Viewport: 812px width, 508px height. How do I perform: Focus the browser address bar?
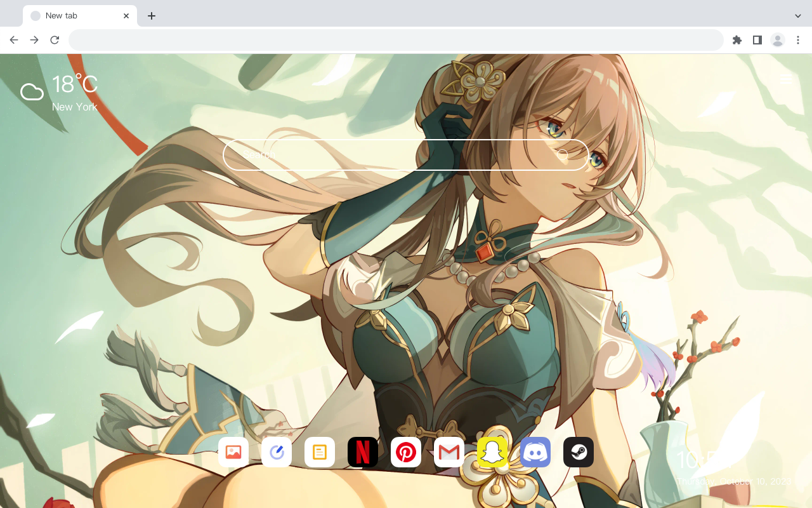click(396, 40)
